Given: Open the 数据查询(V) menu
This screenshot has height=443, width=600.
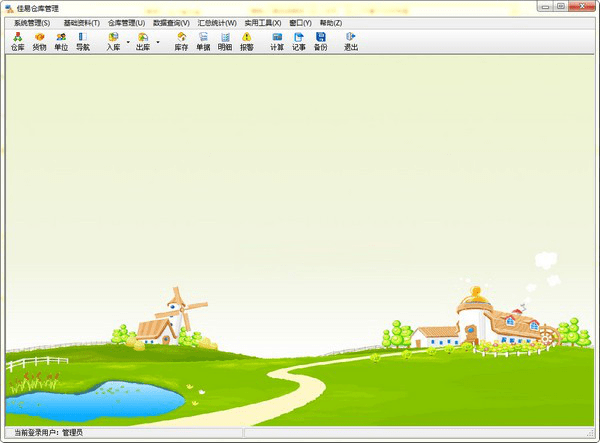Looking at the screenshot, I should (171, 23).
